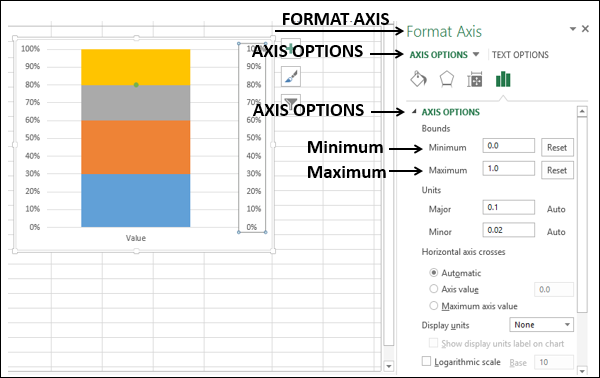Click the Minimum bounds input field
Image resolution: width=600 pixels, height=378 pixels.
(509, 146)
